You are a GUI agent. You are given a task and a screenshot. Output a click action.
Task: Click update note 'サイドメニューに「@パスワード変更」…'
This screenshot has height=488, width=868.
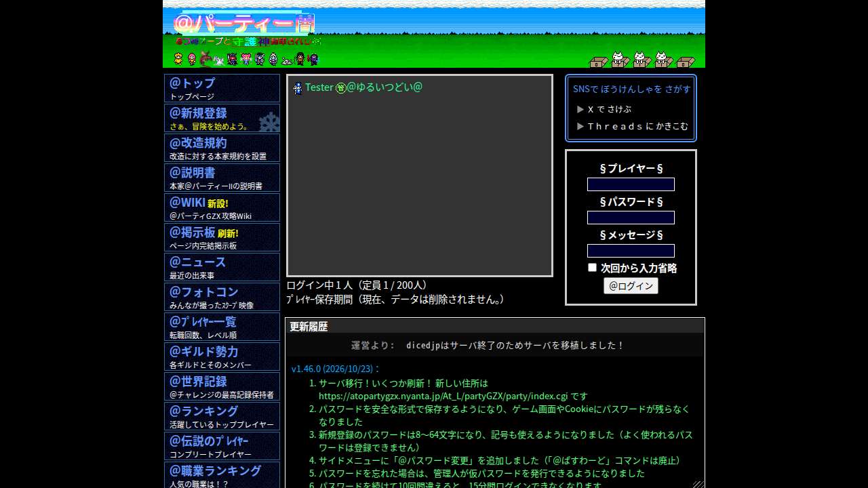click(500, 461)
